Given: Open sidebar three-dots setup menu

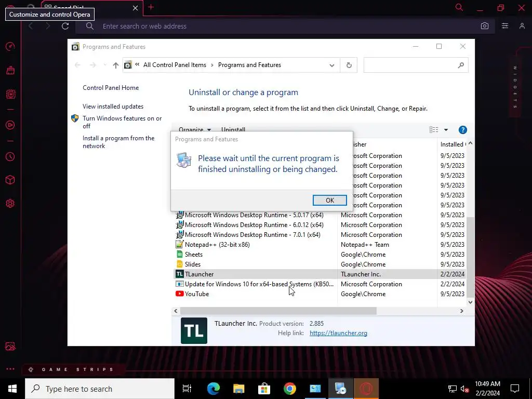Looking at the screenshot, I should 10,369.
